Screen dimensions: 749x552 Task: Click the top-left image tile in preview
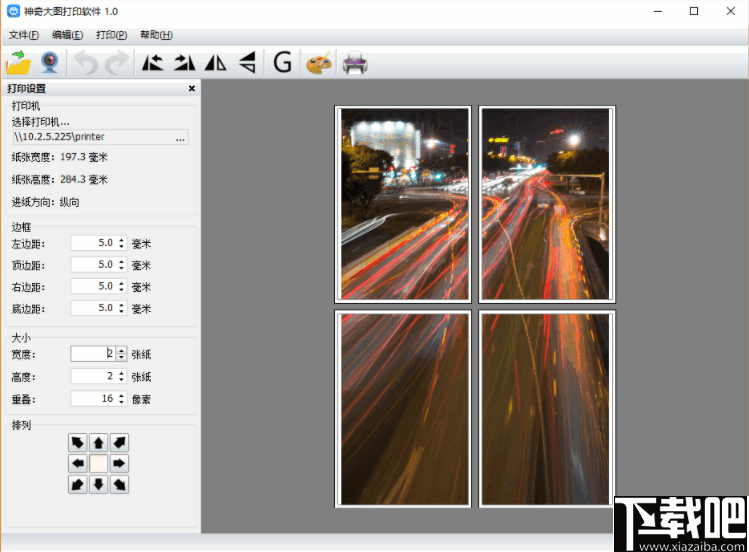[404, 204]
